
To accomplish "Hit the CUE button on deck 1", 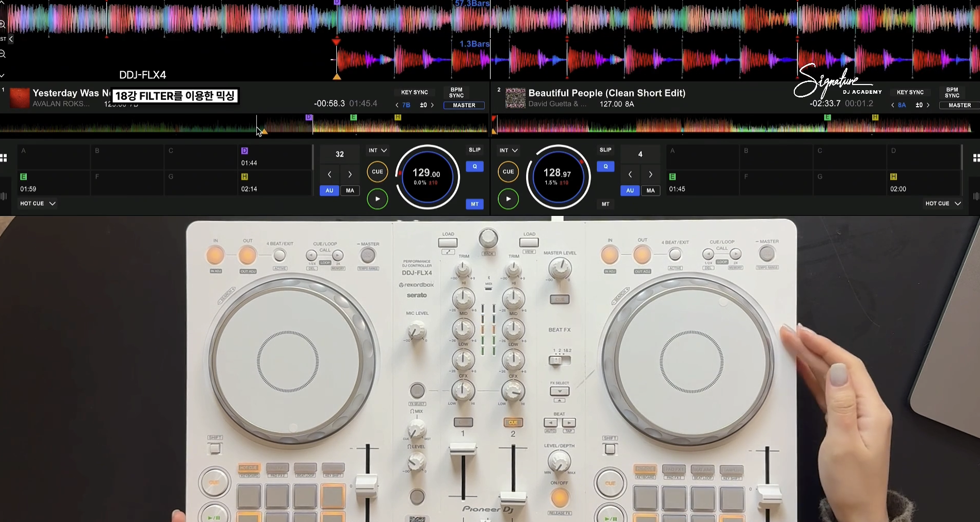I will point(378,172).
